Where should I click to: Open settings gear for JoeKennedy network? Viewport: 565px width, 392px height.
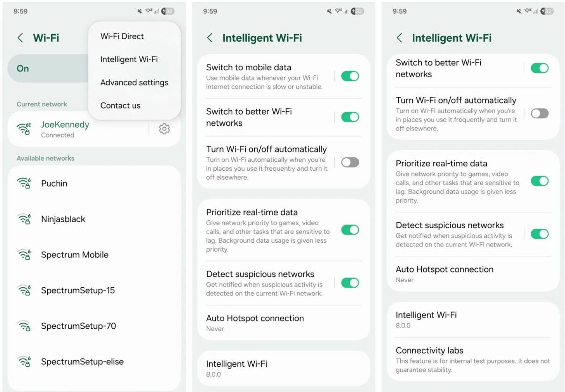click(x=164, y=129)
